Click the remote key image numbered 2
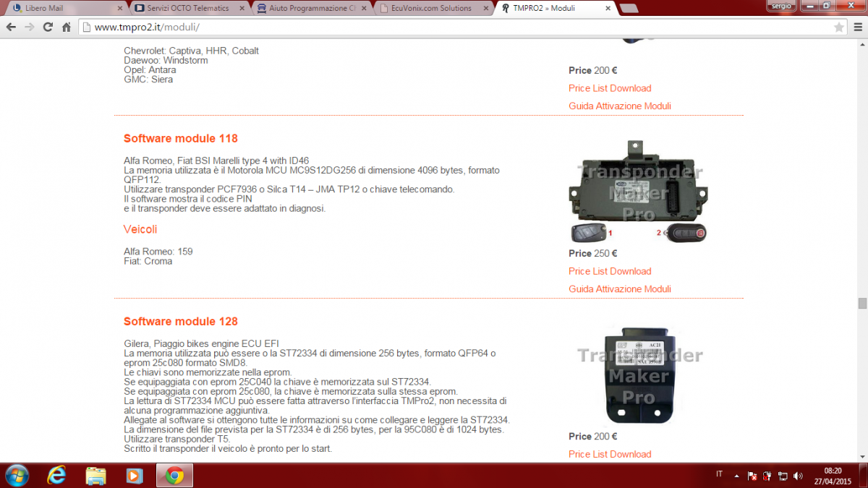The height and width of the screenshot is (488, 868). (686, 234)
